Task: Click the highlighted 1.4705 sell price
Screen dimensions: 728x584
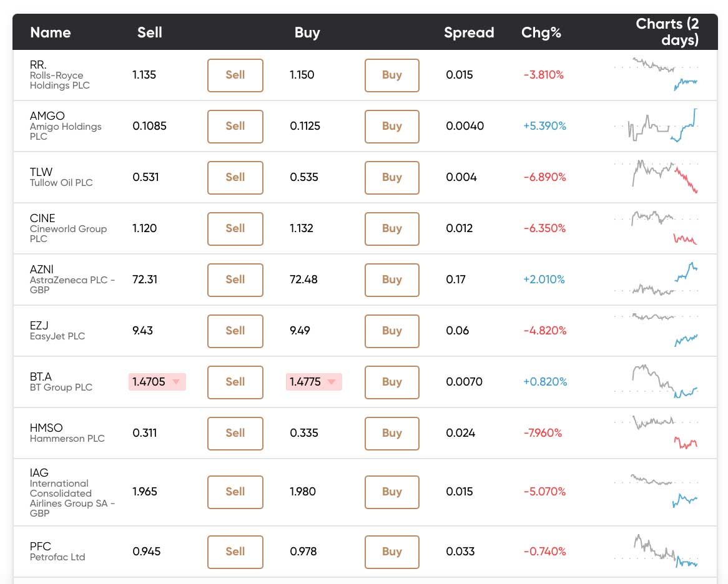Action: click(157, 382)
